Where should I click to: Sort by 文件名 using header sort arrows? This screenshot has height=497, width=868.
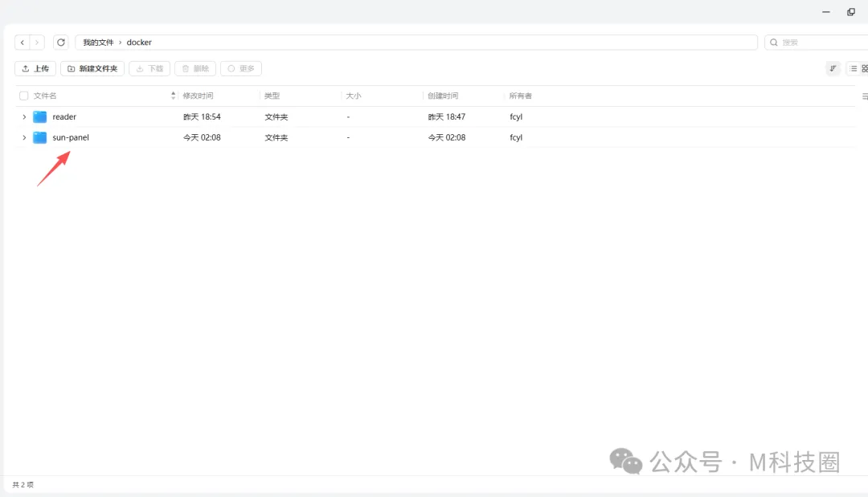point(174,96)
